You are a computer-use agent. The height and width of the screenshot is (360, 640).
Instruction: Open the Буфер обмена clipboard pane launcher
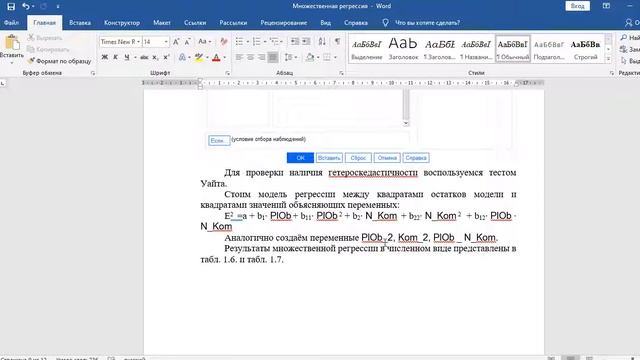pyautogui.click(x=93, y=73)
